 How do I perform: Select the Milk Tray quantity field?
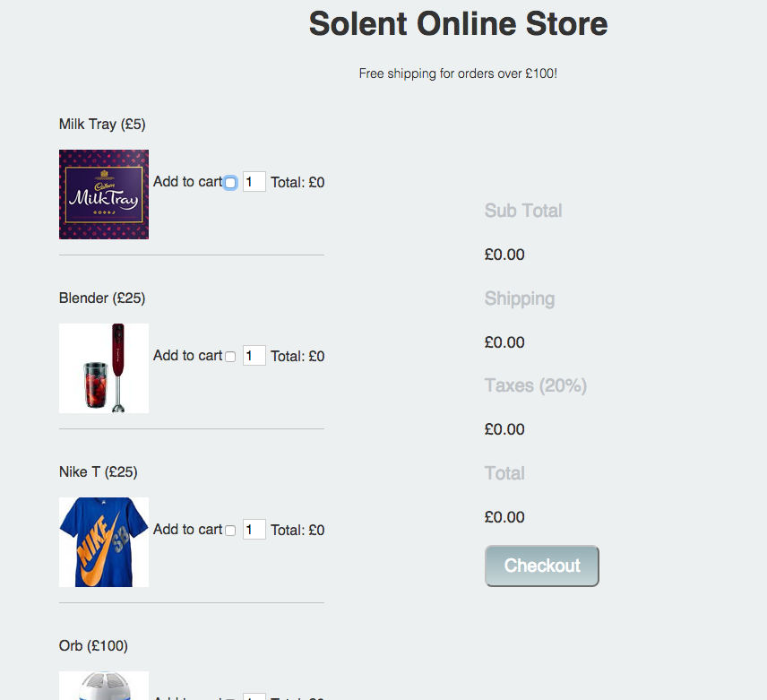pos(254,182)
